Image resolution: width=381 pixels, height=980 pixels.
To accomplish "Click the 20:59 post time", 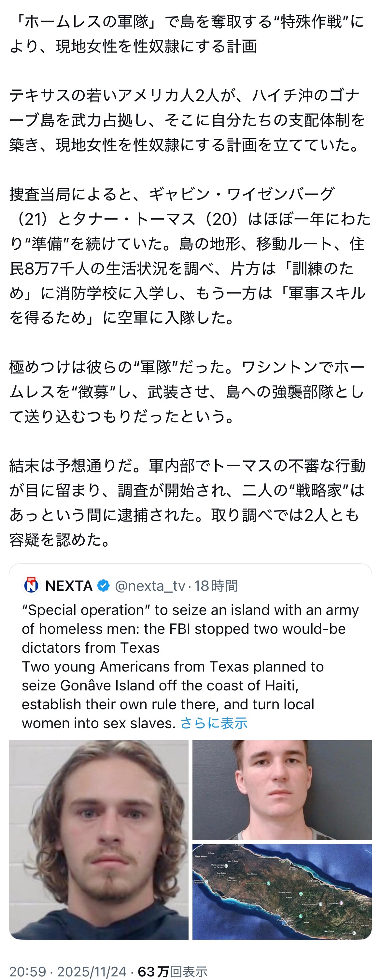I will coord(27,971).
